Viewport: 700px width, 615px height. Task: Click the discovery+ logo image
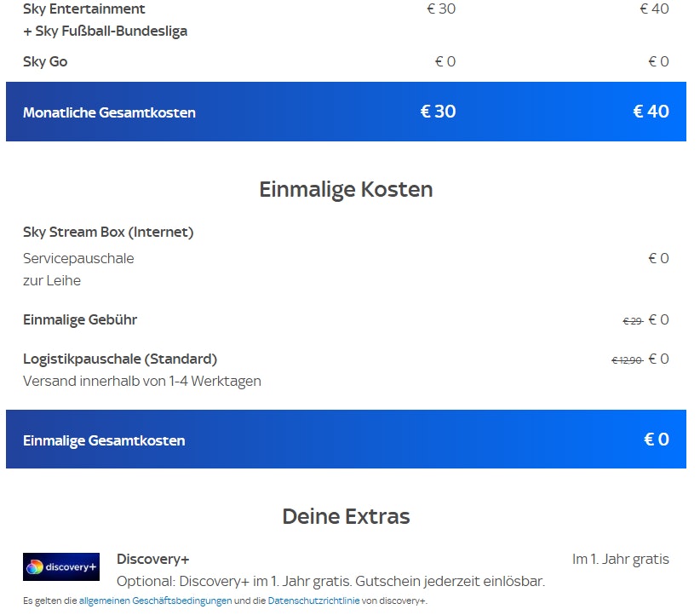pyautogui.click(x=61, y=566)
